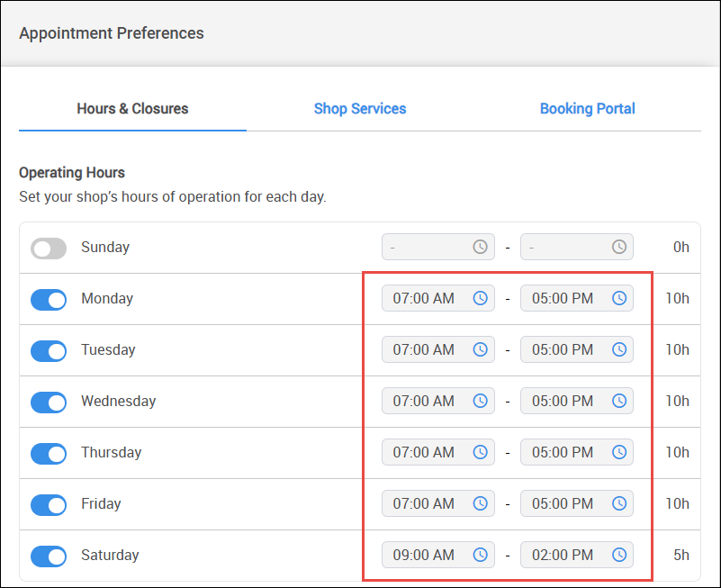Click the Friday day label
This screenshot has height=588, width=721.
pos(101,503)
